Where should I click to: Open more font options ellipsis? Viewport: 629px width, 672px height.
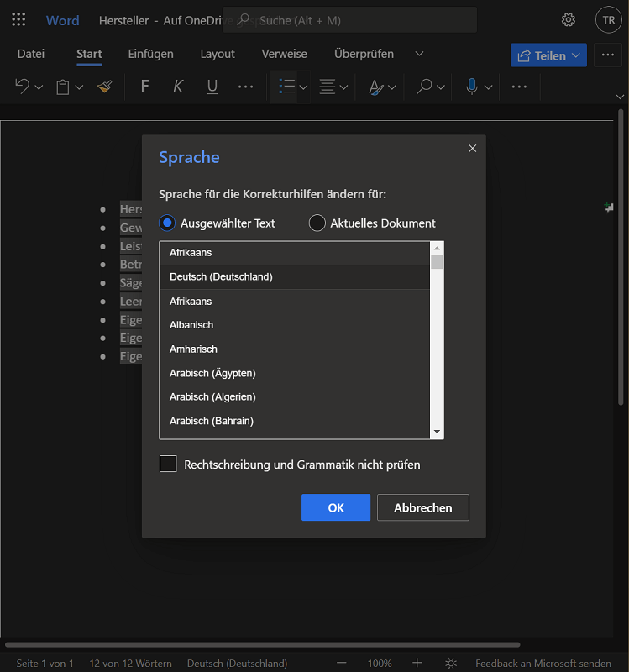[245, 87]
